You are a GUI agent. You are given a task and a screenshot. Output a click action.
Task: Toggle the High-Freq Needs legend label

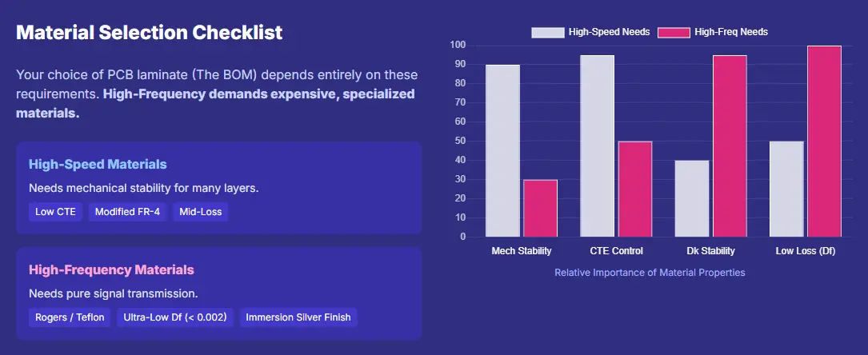click(731, 32)
